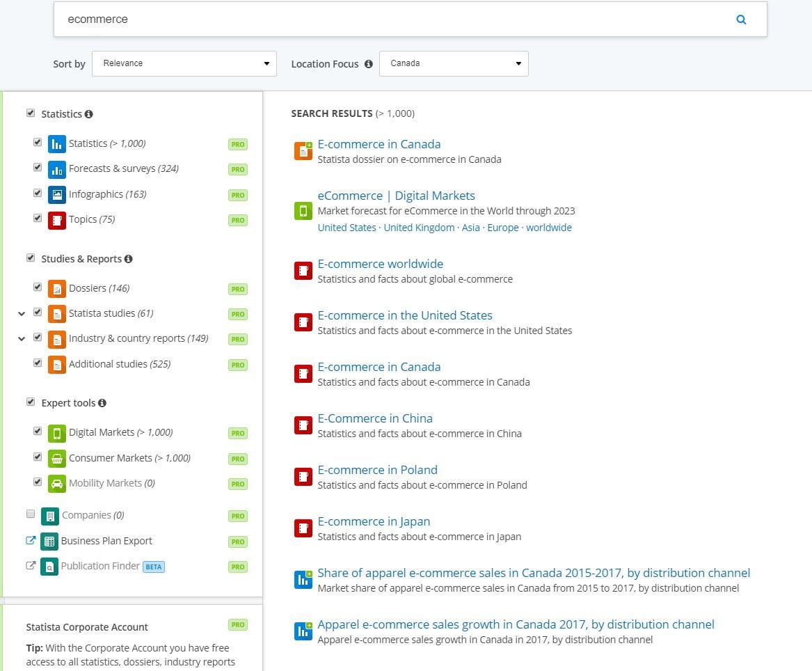Click the info icon beside Studies & Reports

click(129, 258)
